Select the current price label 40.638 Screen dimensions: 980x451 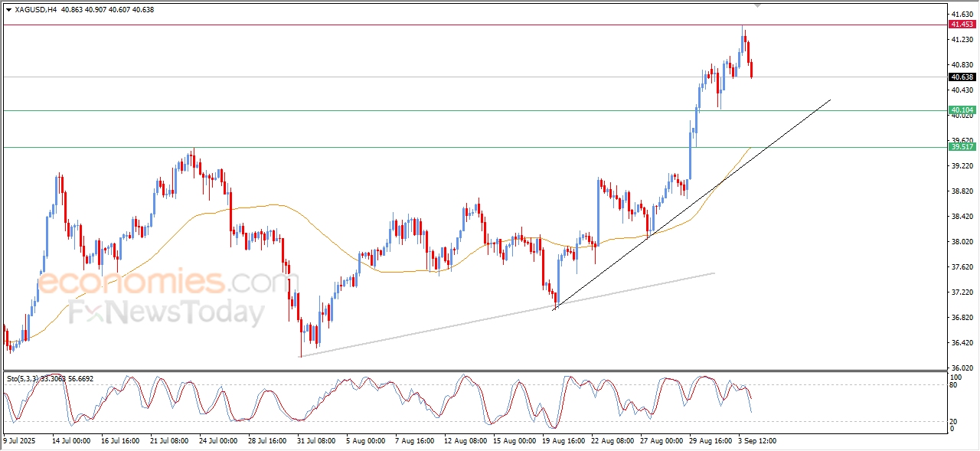(x=962, y=77)
